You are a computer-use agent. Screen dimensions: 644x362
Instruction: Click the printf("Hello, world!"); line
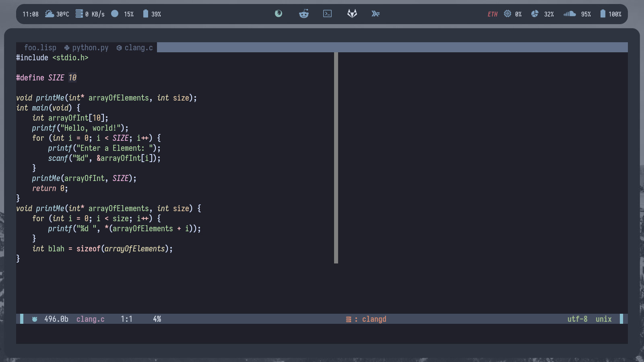click(x=80, y=128)
